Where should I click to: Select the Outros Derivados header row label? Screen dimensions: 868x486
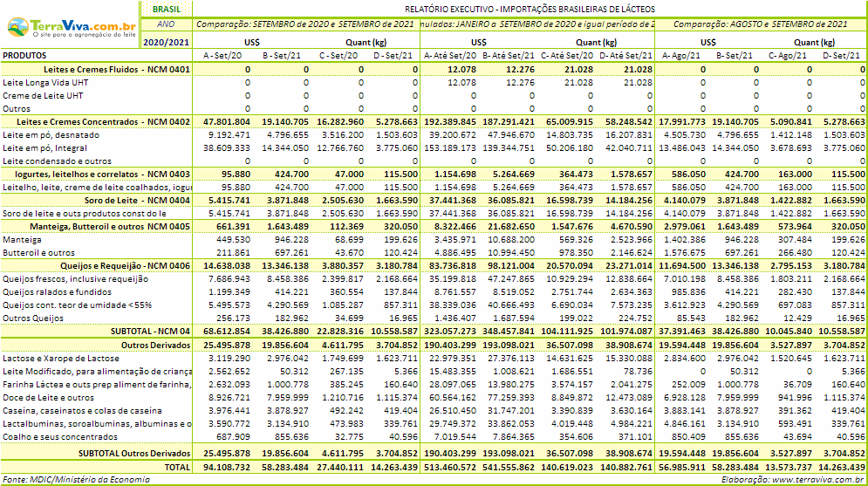pyautogui.click(x=155, y=345)
